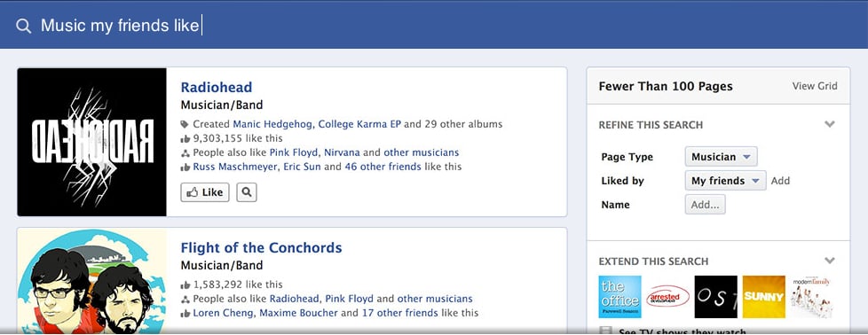Screen dimensions: 868x335
Task: Click the search magnifier icon in header
Action: point(23,26)
